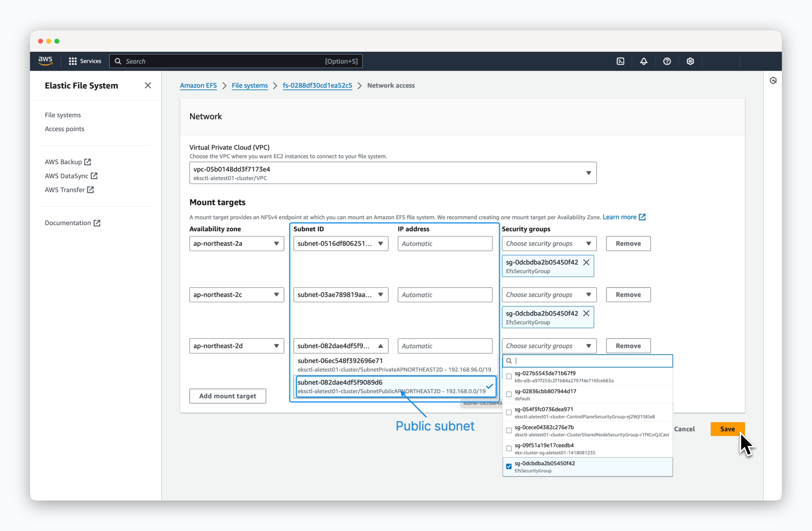
Task: Click Add mount target button
Action: point(228,396)
